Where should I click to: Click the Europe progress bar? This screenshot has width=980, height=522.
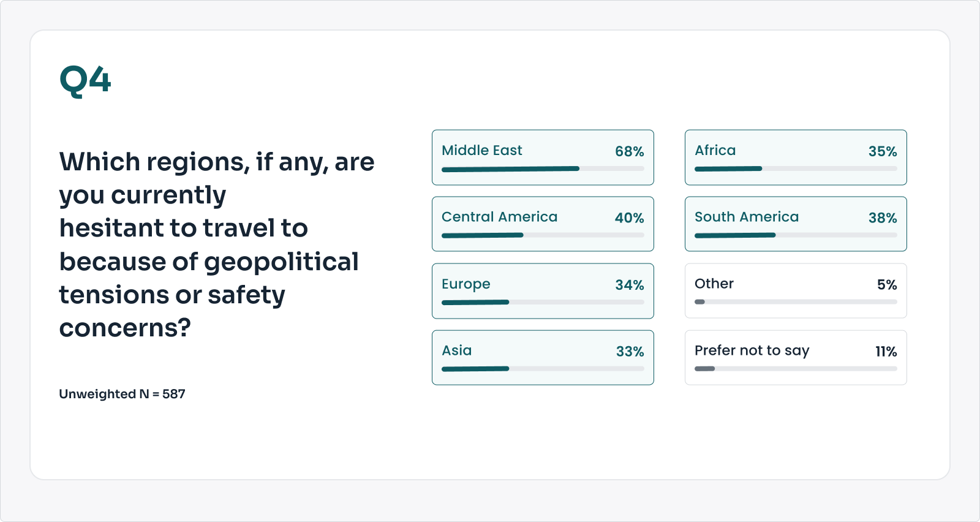tap(543, 302)
